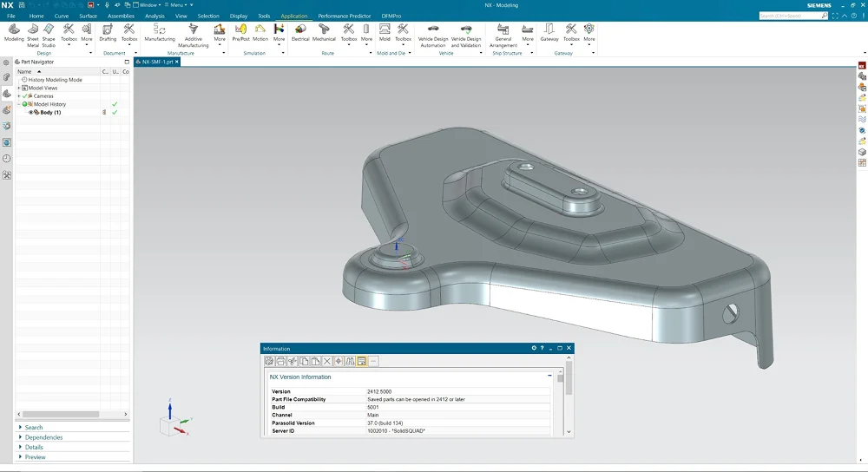This screenshot has height=472, width=868.
Task: Toggle visibility of Body (1)
Action: 31,112
